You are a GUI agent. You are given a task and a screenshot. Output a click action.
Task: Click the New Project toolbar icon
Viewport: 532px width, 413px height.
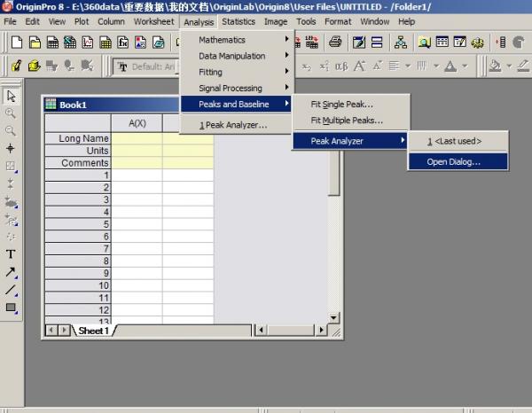click(x=17, y=43)
